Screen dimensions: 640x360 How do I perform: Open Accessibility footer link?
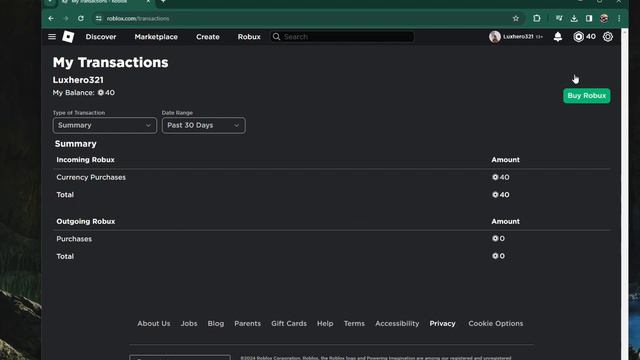[397, 323]
